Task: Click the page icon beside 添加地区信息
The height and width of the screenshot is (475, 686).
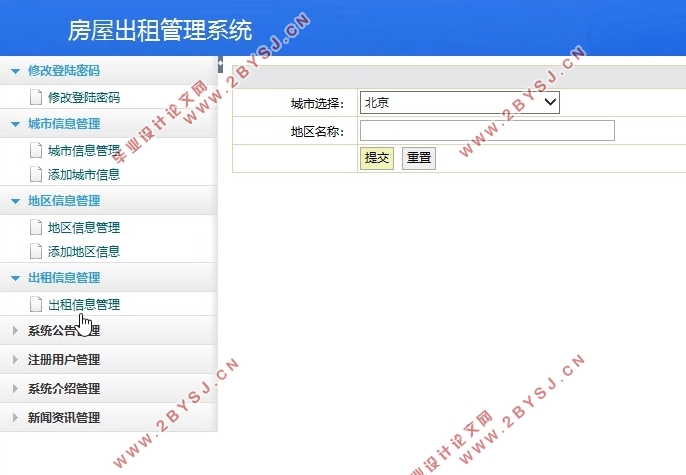Action: point(36,251)
